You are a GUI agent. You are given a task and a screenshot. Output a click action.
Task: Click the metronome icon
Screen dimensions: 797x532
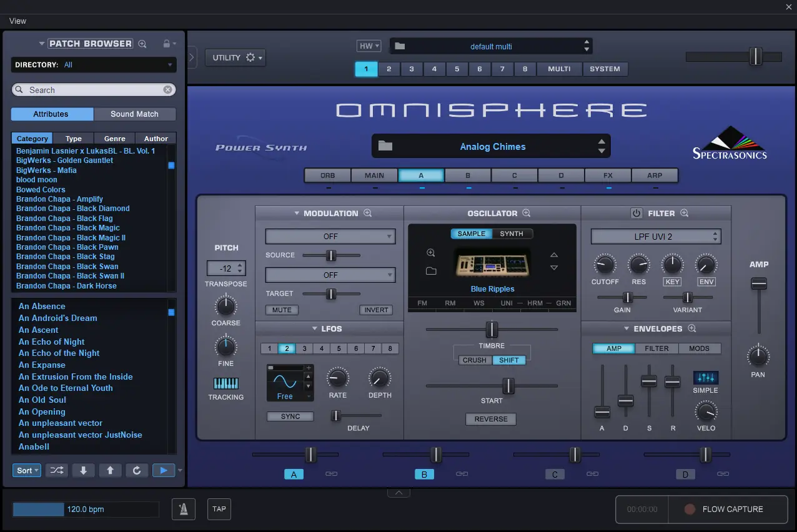[184, 509]
